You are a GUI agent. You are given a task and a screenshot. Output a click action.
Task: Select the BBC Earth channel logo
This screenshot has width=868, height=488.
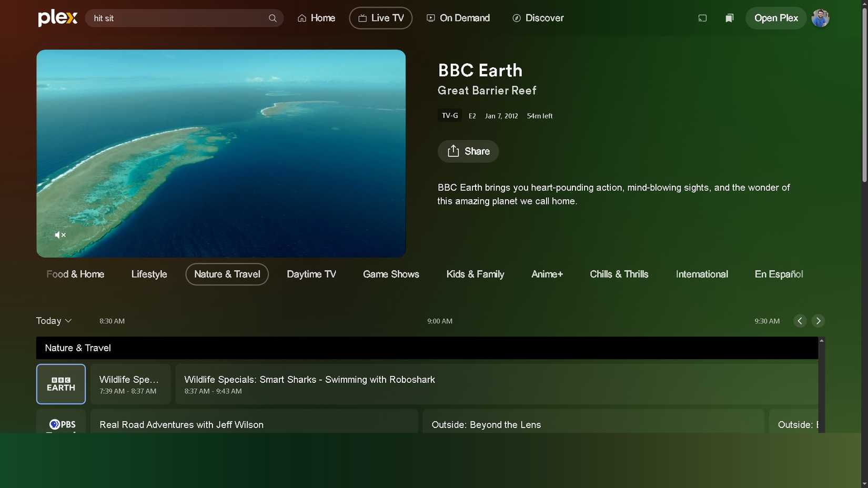[60, 384]
